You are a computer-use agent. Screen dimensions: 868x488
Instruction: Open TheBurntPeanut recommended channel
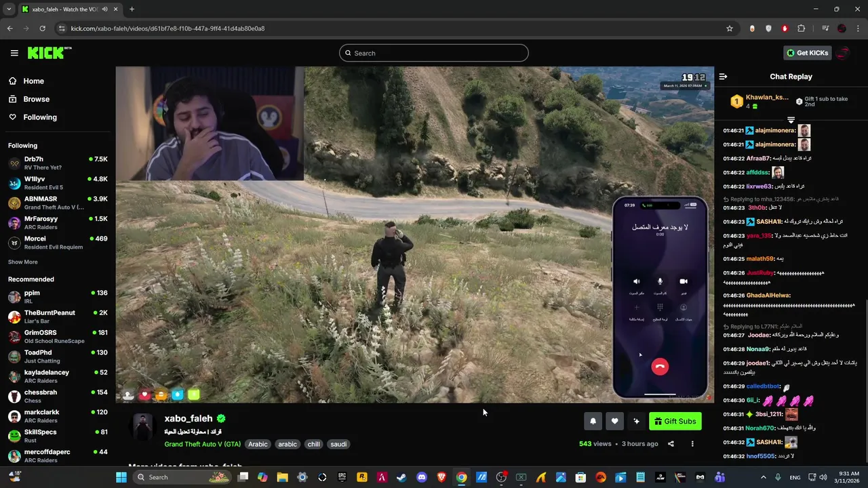click(58, 317)
